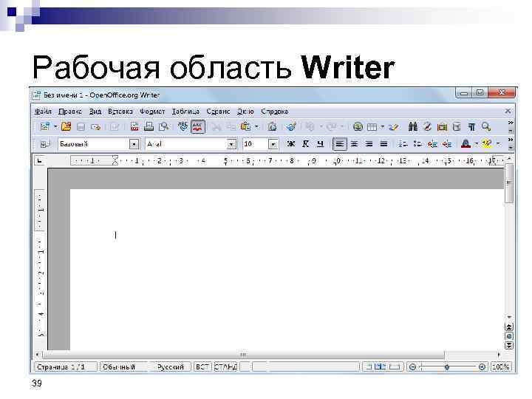Image resolution: width=532 pixels, height=399 pixels.
Task: Apply the Highlighting color swatch
Action: click(x=487, y=144)
